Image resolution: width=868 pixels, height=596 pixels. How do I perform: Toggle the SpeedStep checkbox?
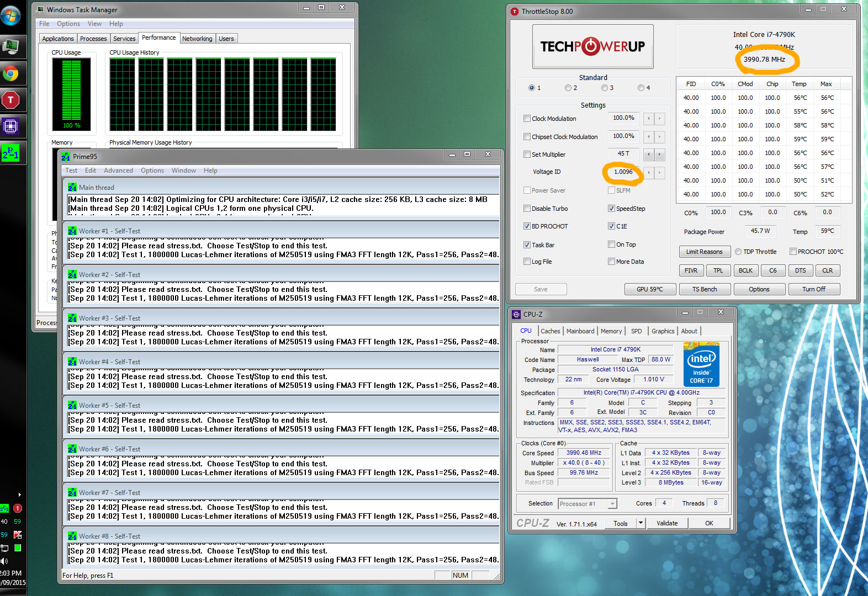click(x=612, y=209)
